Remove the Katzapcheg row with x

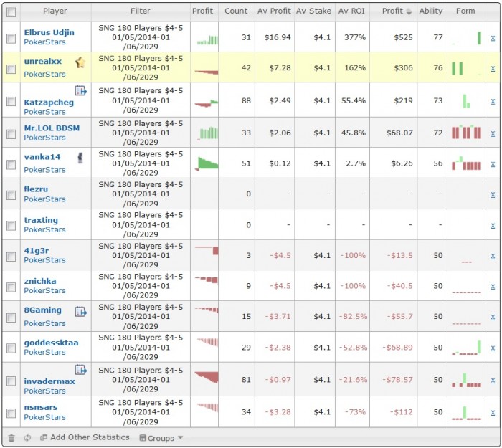pyautogui.click(x=493, y=101)
